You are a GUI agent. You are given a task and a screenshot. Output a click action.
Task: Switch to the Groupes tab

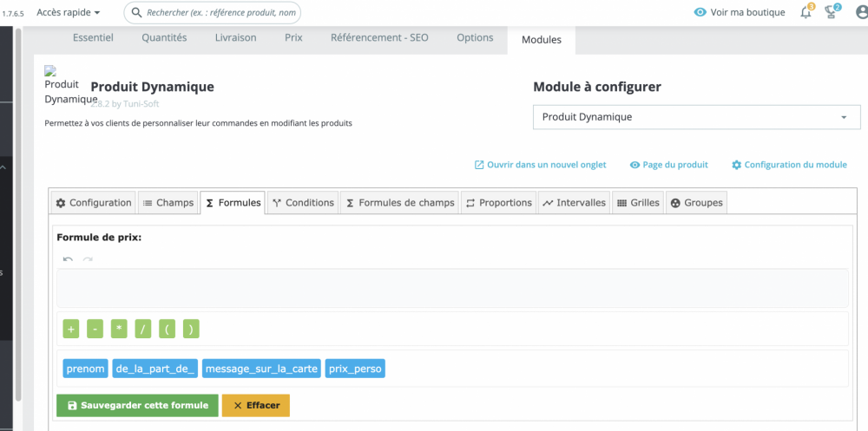point(696,203)
